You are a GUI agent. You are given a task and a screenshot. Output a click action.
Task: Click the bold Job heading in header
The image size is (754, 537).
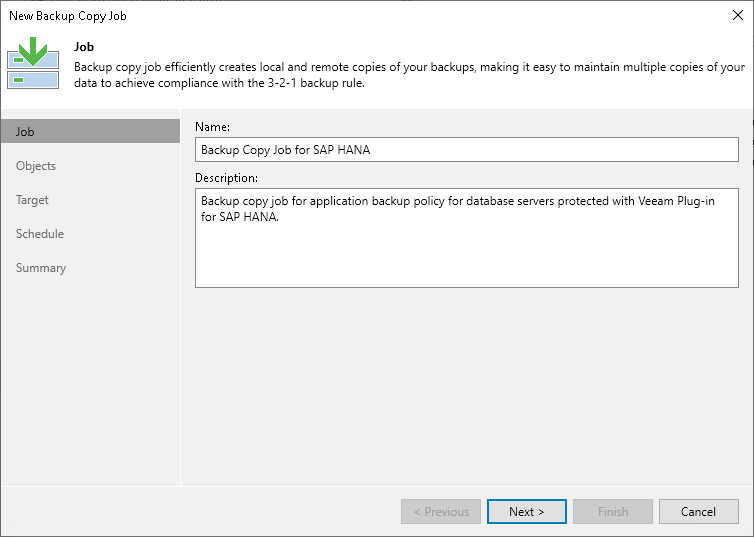tap(83, 46)
